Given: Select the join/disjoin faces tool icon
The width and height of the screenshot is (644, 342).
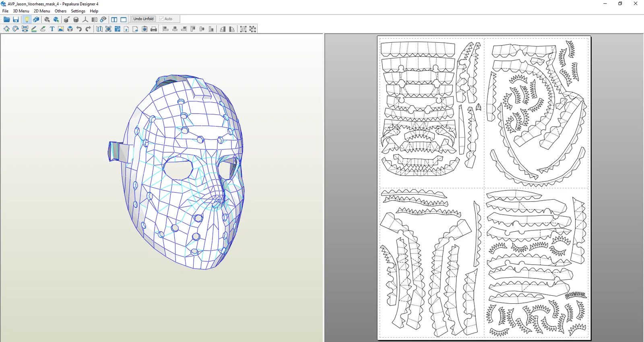Looking at the screenshot, I should (25, 29).
